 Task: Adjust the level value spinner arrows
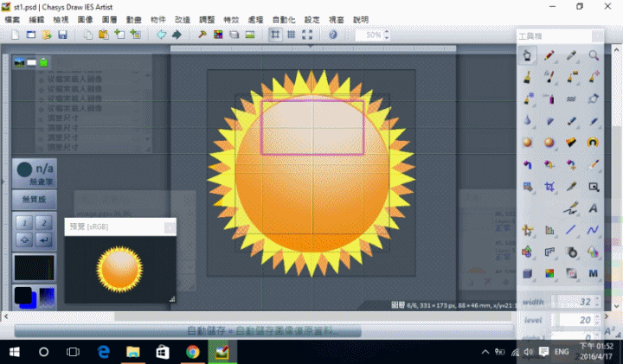point(597,320)
